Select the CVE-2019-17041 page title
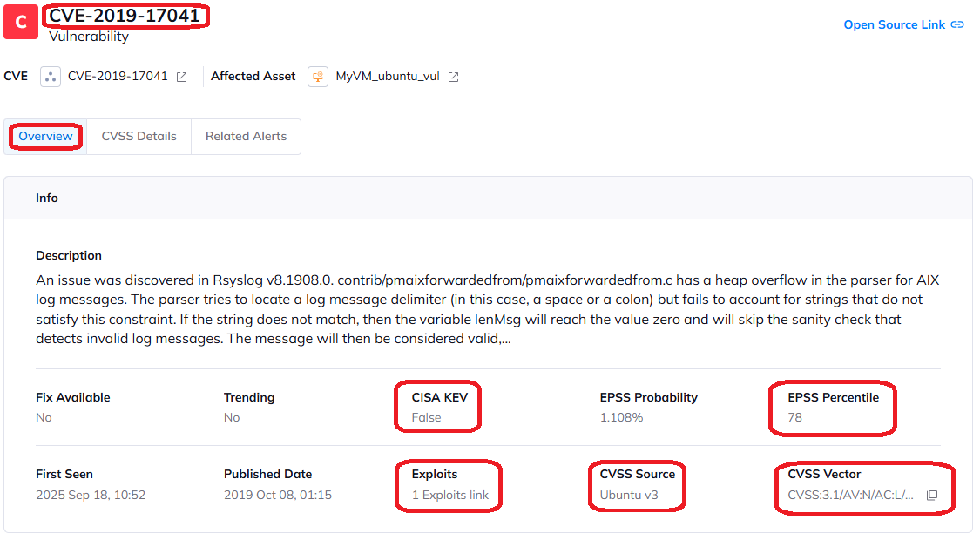This screenshot has width=980, height=540. point(125,16)
